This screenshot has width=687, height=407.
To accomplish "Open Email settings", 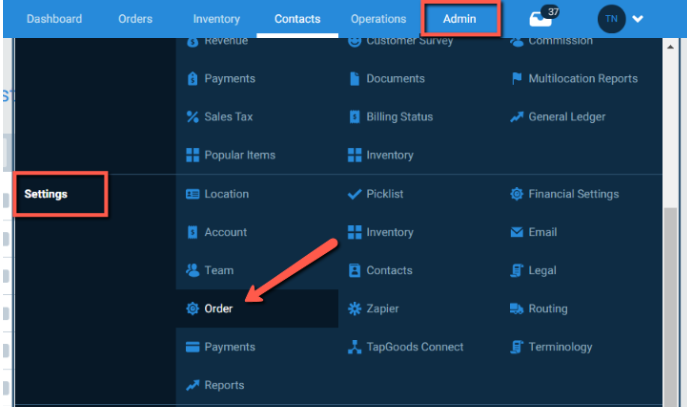I will coord(542,232).
